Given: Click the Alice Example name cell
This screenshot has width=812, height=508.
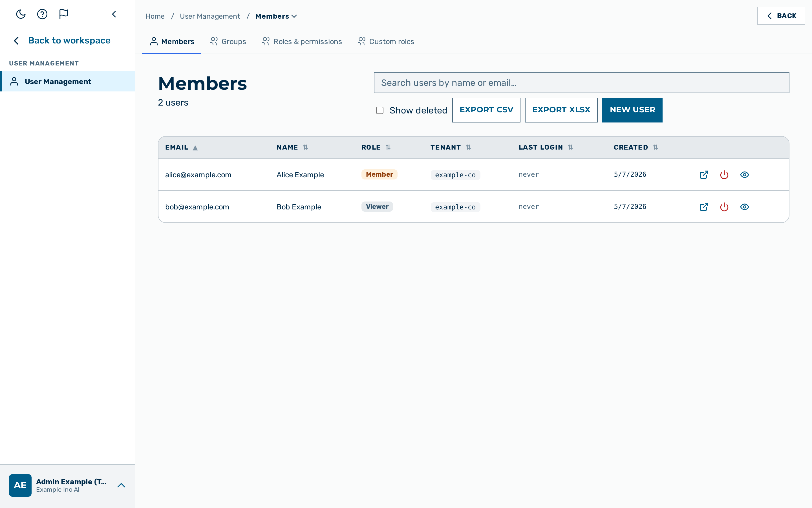Looking at the screenshot, I should click(300, 175).
